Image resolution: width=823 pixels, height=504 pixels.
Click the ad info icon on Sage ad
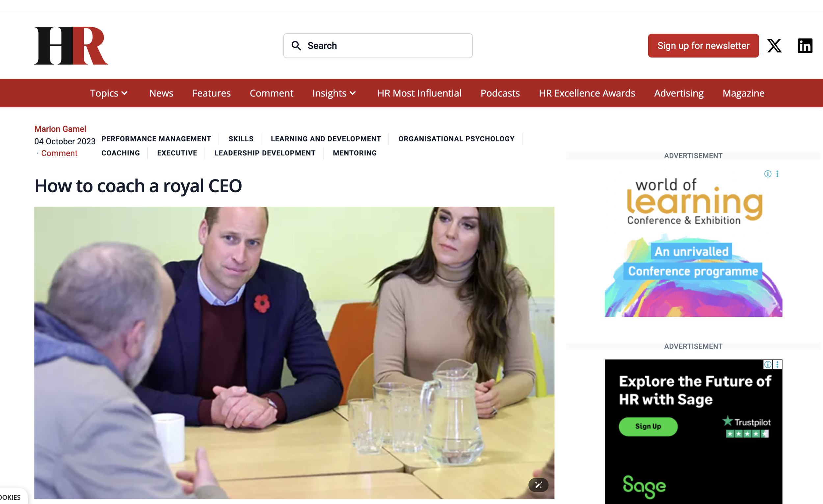[768, 364]
